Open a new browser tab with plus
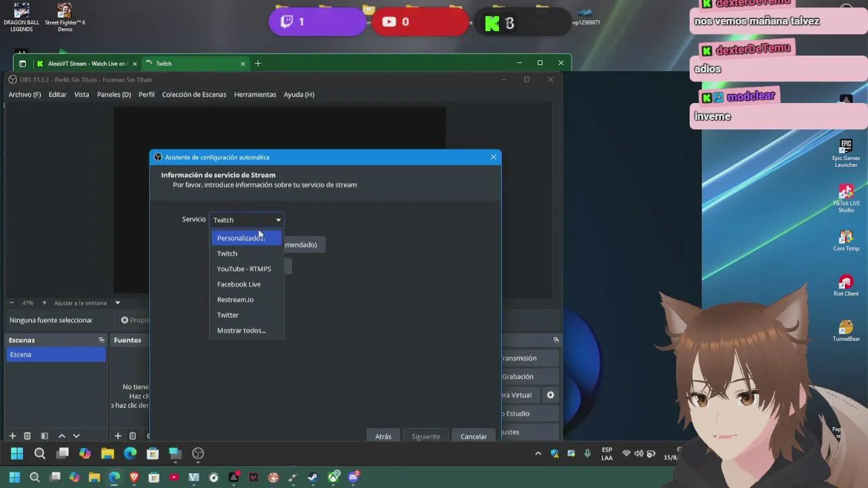This screenshot has width=868, height=488. coord(258,64)
